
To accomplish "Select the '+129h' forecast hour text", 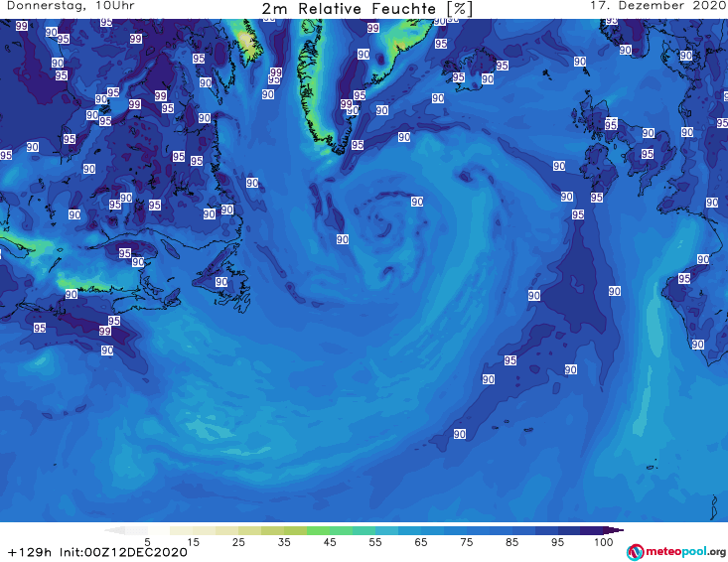I will click(30, 552).
